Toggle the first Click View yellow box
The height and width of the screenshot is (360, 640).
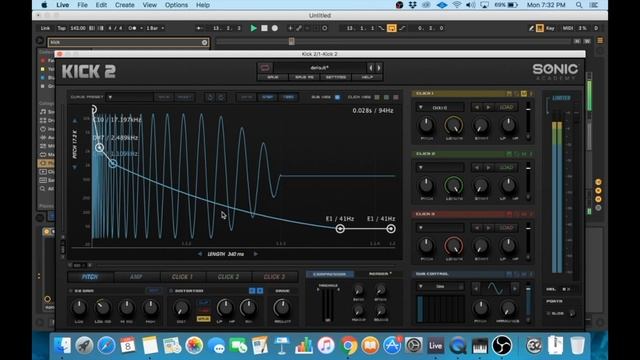377,97
